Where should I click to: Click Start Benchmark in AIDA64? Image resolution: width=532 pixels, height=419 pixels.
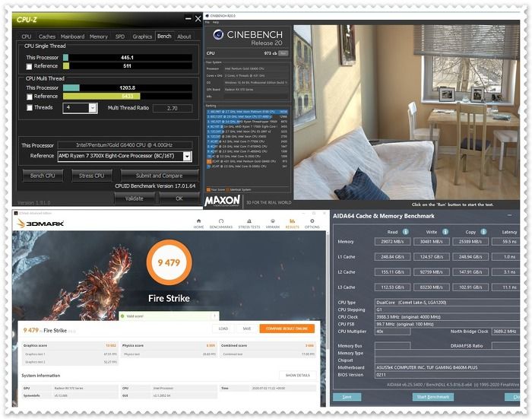click(433, 397)
